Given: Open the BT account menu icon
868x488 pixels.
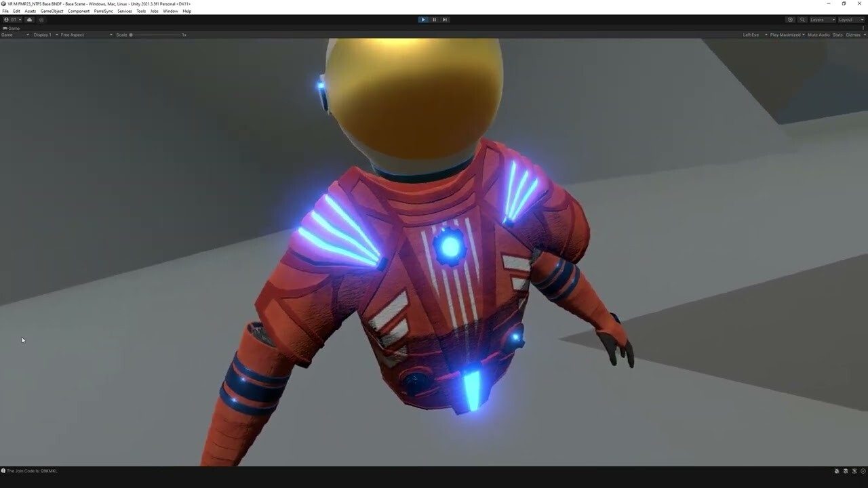Looking at the screenshot, I should pos(12,20).
